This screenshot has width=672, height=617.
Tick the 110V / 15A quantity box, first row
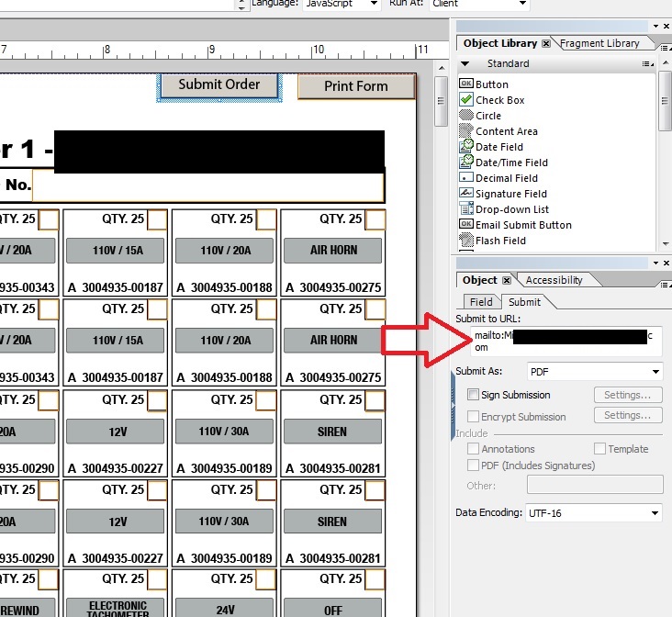157,220
